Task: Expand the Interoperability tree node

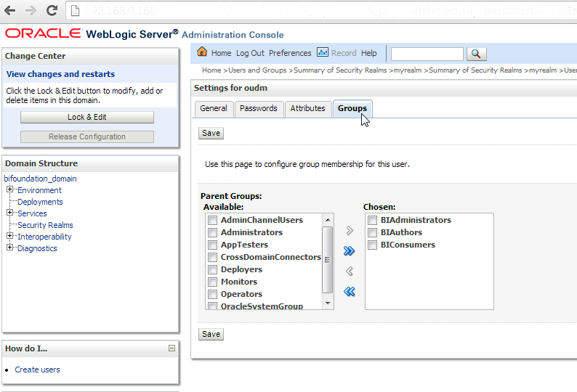Action: pyautogui.click(x=10, y=236)
